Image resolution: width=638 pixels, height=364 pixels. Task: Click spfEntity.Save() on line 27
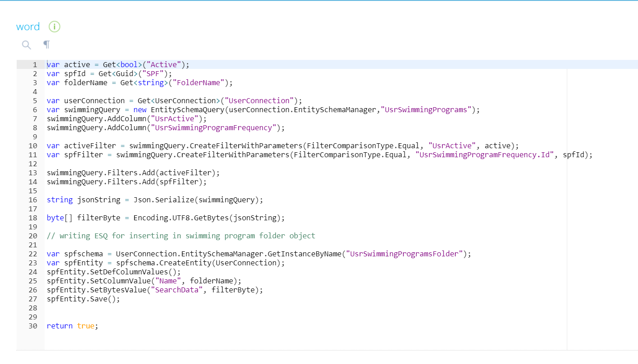click(x=83, y=299)
